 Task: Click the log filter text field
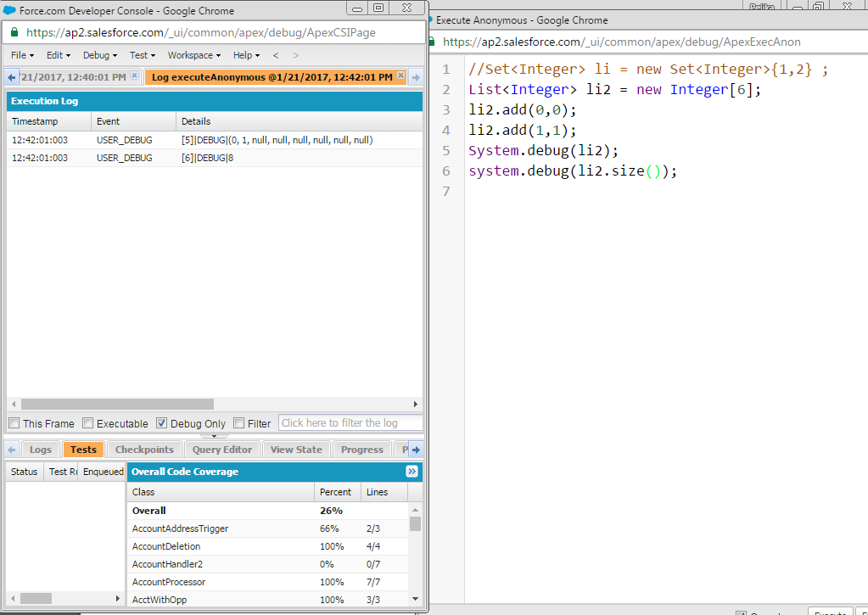click(x=350, y=422)
